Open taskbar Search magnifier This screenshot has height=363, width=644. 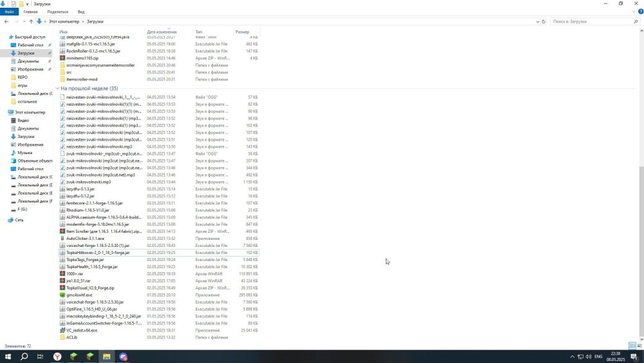tap(24, 357)
